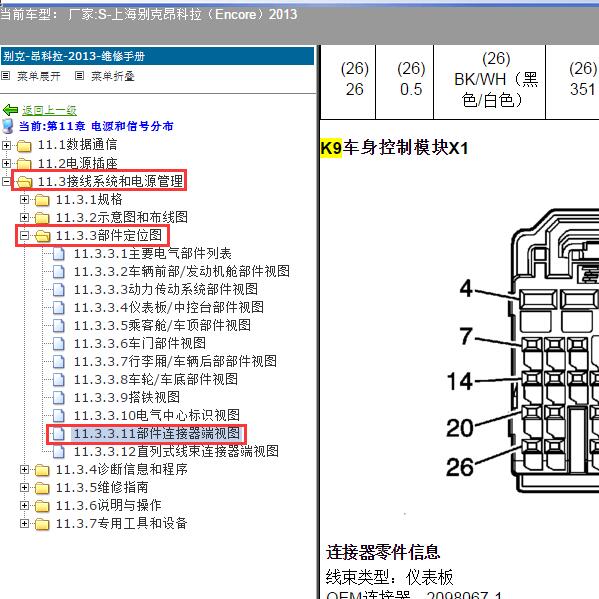
Task: Click open folder icon of 11.3.3部件定位图
Action: click(x=42, y=236)
